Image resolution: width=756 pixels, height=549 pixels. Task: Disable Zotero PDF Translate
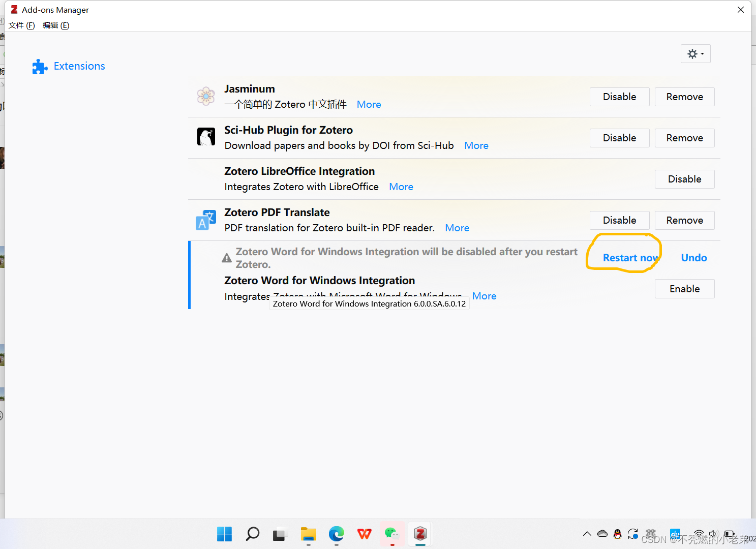[619, 220]
